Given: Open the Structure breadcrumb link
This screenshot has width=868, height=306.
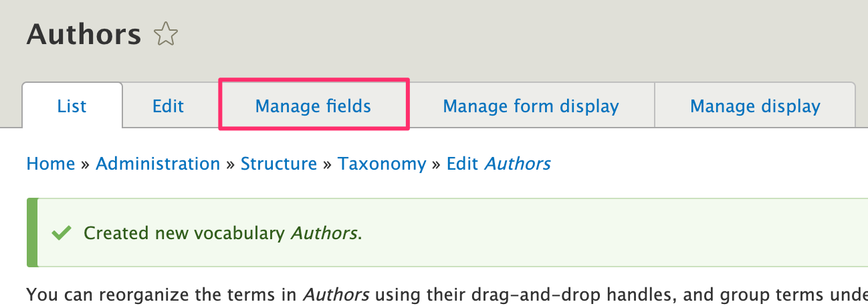Looking at the screenshot, I should click(279, 164).
